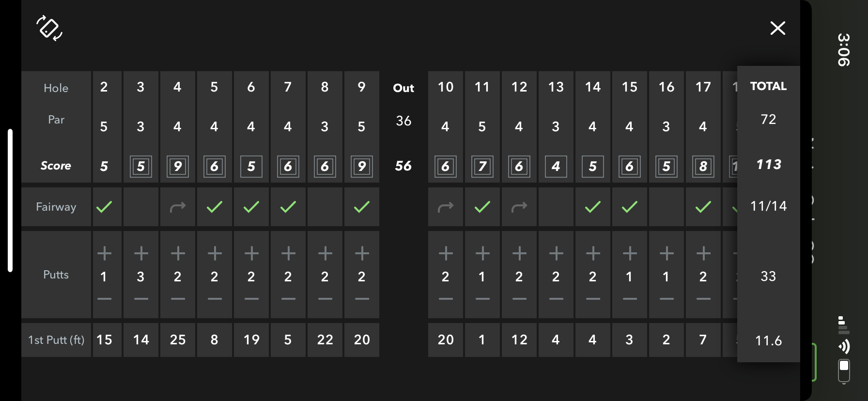The width and height of the screenshot is (868, 401).
Task: Toggle fairway missed-right arrow on hole 10
Action: 446,207
